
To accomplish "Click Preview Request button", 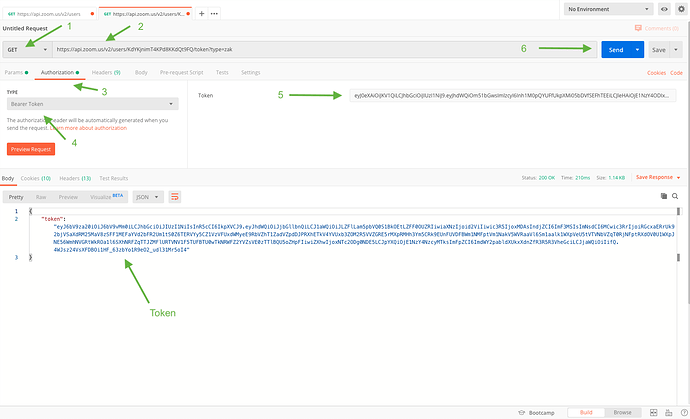I will click(x=31, y=149).
